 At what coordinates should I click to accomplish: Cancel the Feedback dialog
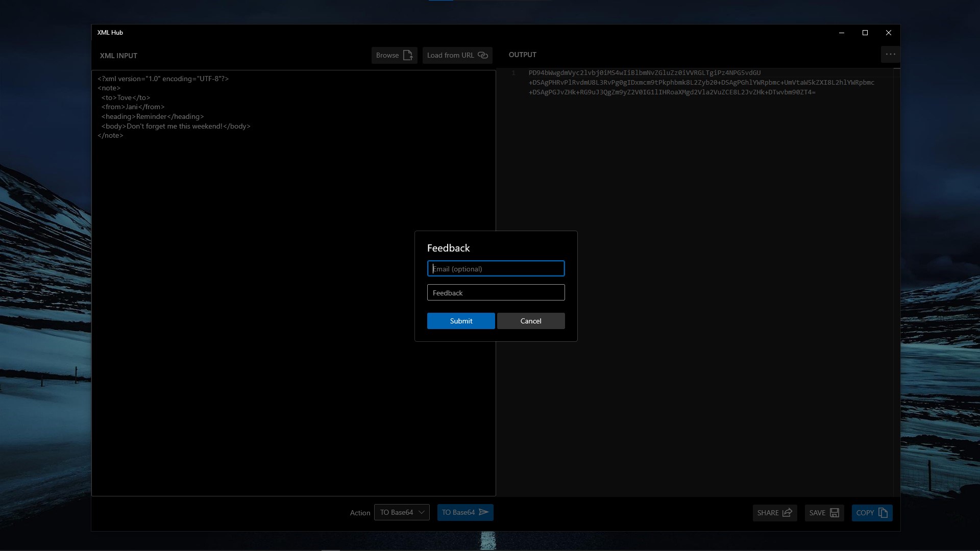coord(531,321)
